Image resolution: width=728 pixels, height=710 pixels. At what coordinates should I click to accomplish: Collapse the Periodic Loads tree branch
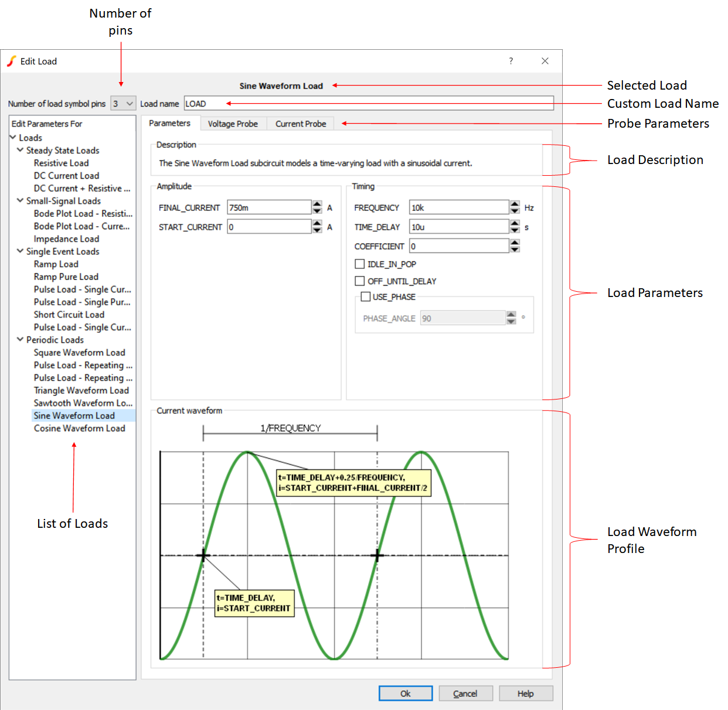[19, 340]
